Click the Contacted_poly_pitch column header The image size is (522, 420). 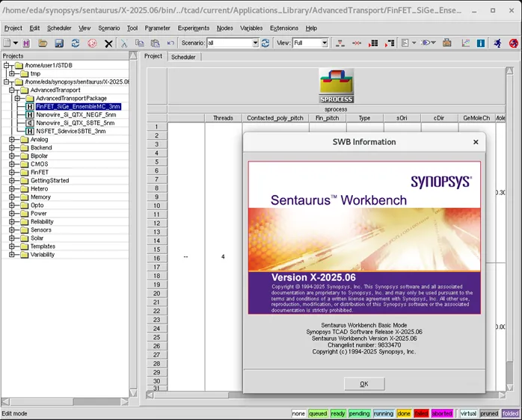coord(275,118)
